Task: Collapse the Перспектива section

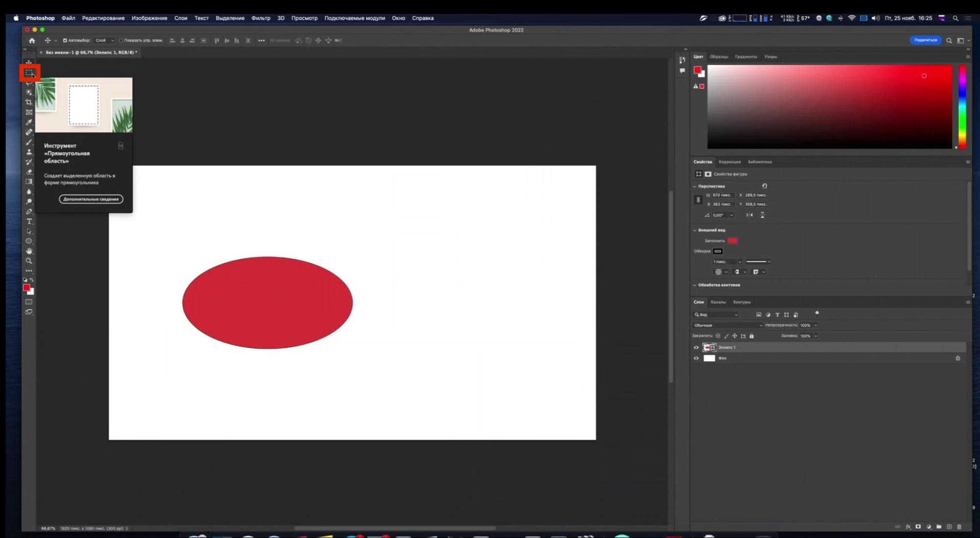Action: [694, 186]
